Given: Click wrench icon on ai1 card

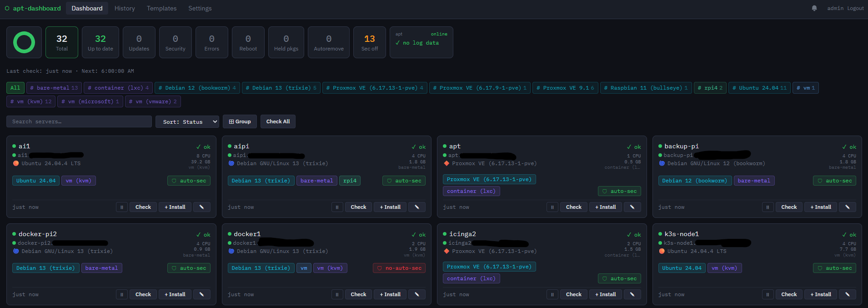Looking at the screenshot, I should click(201, 207).
